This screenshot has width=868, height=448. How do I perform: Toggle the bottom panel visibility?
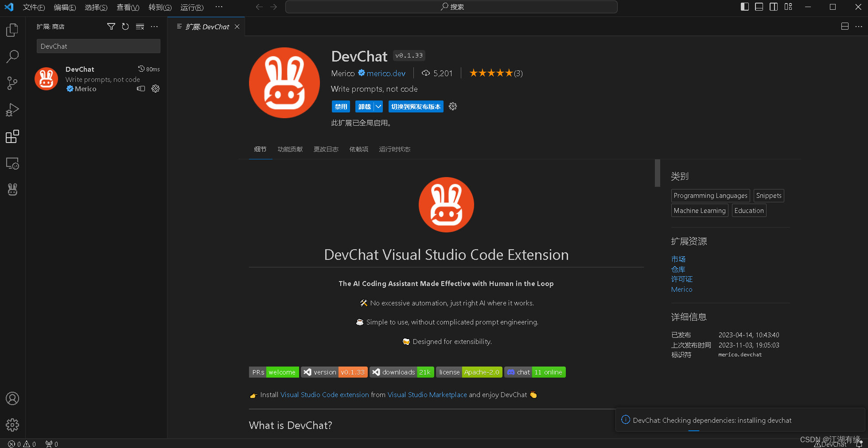[759, 7]
